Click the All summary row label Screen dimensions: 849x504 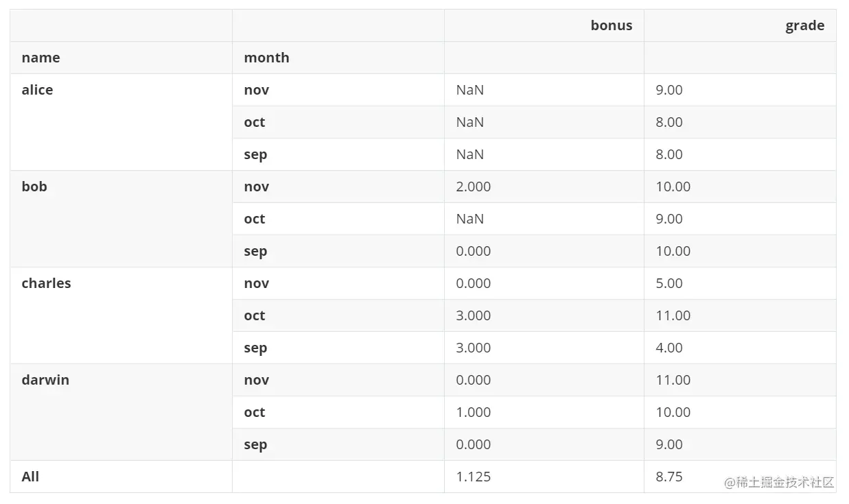point(30,477)
